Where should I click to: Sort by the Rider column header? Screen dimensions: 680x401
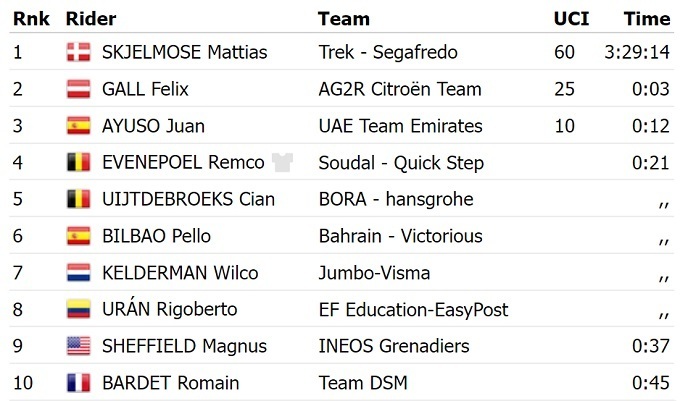90,19
